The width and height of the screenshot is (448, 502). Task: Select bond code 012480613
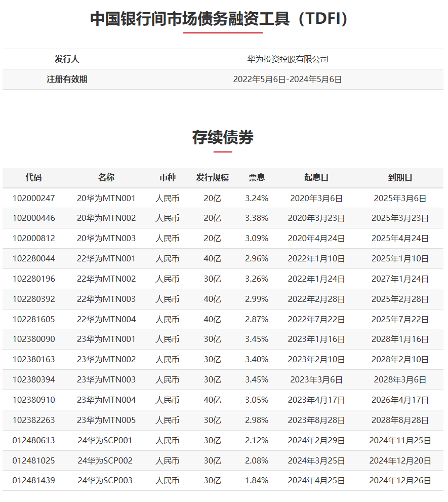[33, 441]
